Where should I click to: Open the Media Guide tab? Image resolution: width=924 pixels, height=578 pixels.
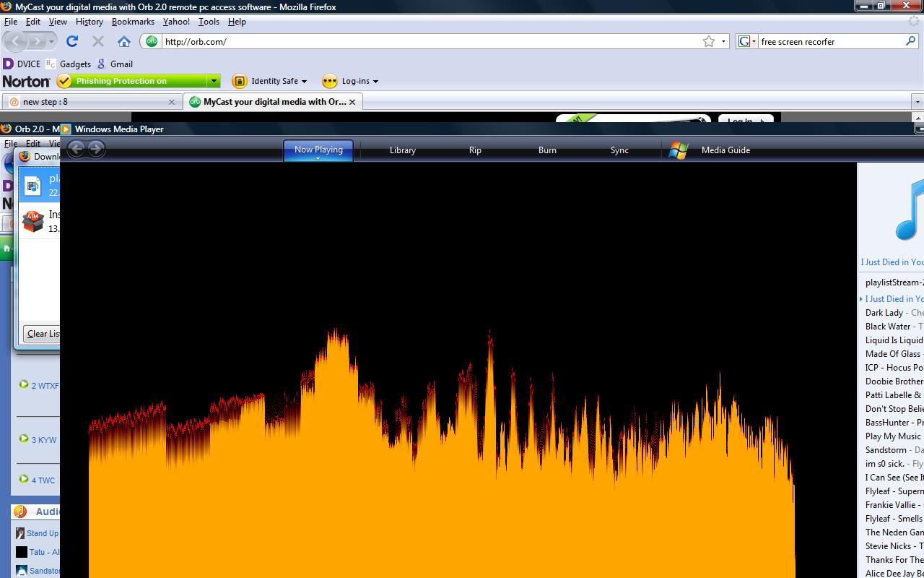coord(725,150)
